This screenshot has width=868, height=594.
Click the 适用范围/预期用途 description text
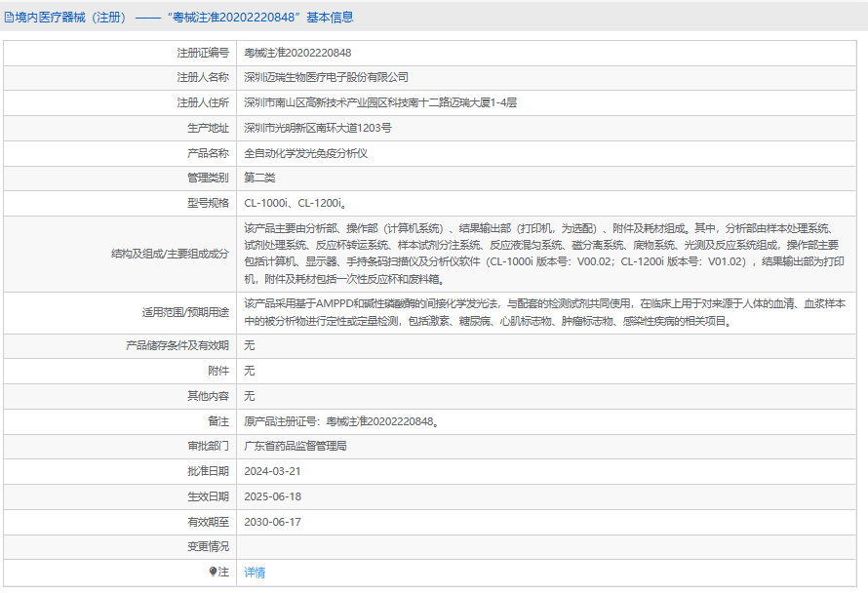point(545,312)
